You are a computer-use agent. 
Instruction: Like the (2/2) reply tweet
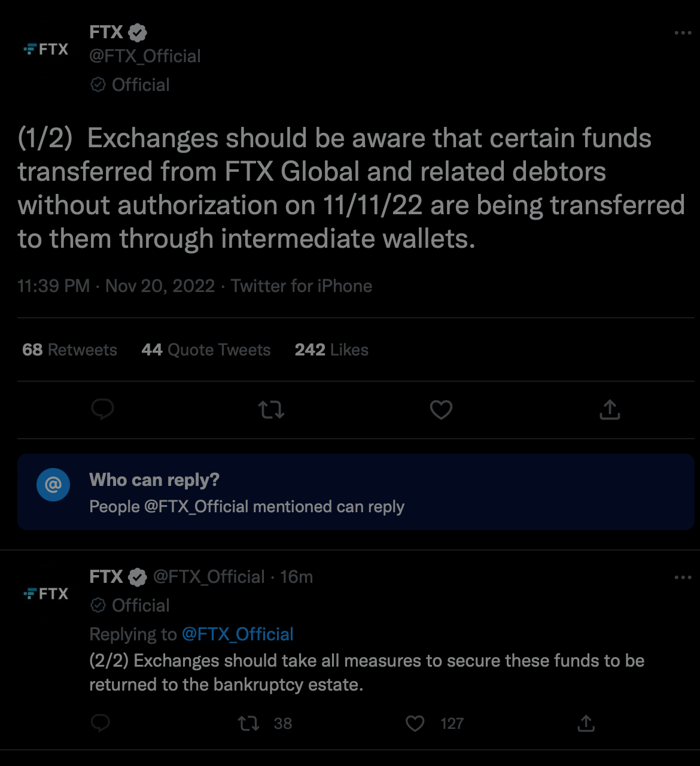(x=415, y=724)
